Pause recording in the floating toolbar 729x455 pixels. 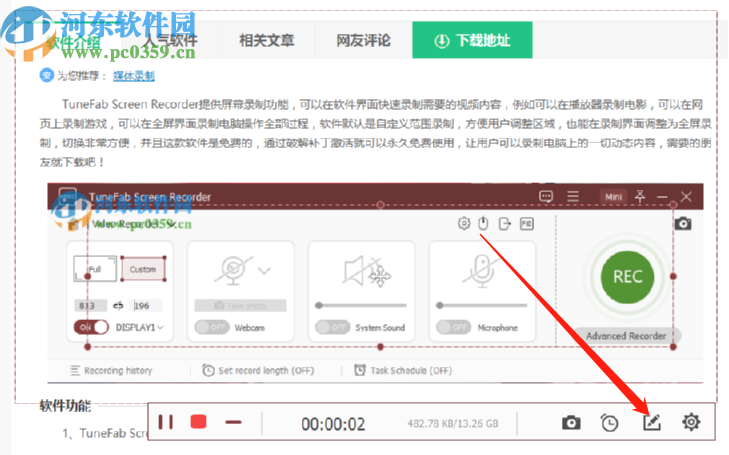[166, 422]
